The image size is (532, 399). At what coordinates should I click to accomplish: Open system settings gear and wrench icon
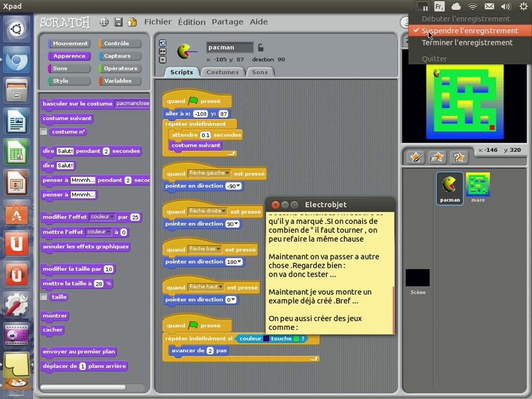16,304
